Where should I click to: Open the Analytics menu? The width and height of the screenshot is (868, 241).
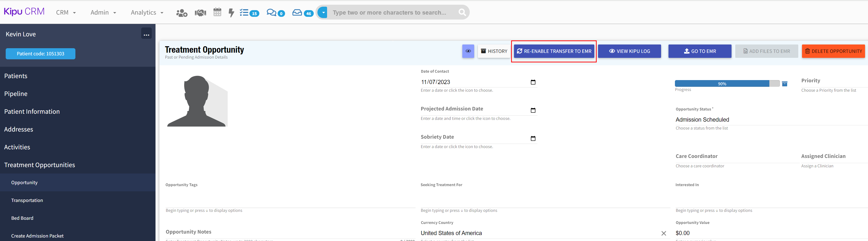(x=147, y=12)
